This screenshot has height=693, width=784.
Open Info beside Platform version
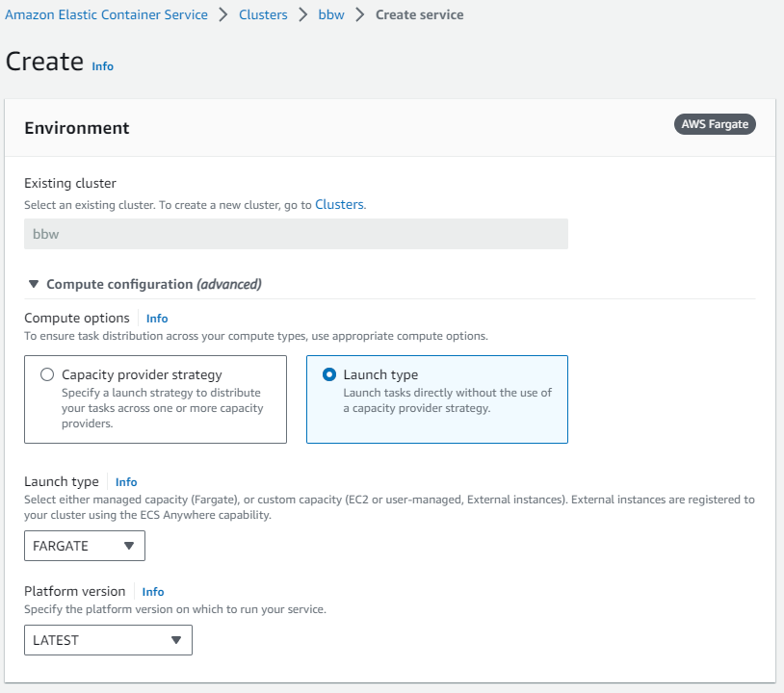click(x=153, y=592)
